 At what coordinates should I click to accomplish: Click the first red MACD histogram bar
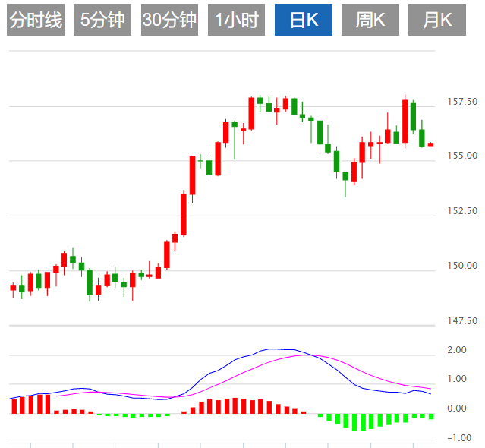click(x=14, y=406)
